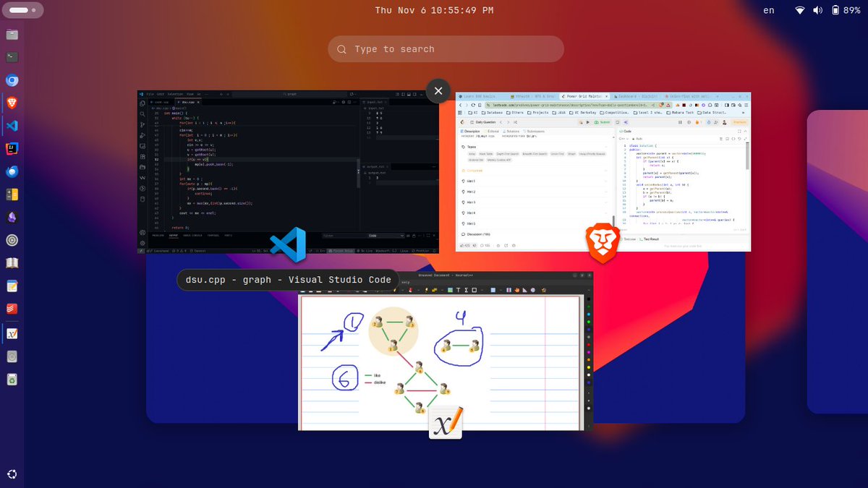Pick the yellow color swatch in Xournal++
This screenshot has width=868, height=488.
587,367
